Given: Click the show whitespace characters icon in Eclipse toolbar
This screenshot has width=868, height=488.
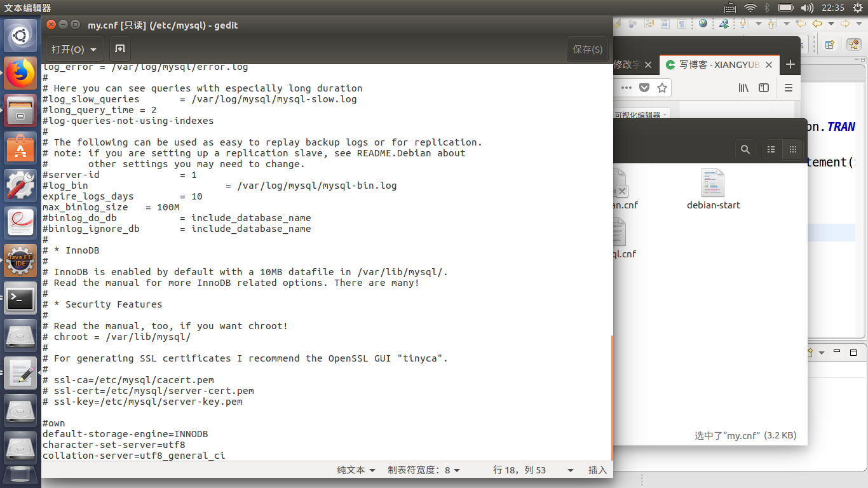Looking at the screenshot, I should point(682,24).
